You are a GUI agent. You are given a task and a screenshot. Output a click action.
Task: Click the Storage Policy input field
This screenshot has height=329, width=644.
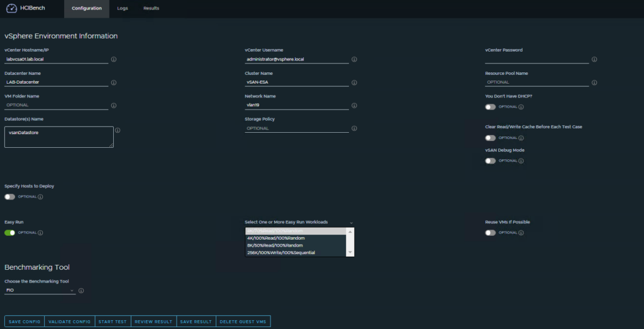pos(296,128)
